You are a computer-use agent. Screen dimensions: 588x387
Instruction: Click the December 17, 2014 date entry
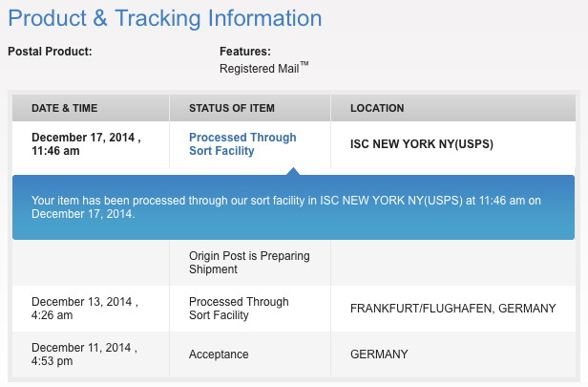point(86,144)
